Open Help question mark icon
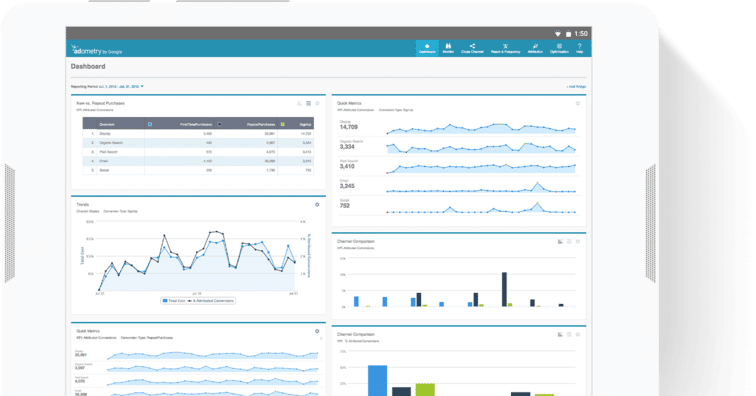 point(580,48)
